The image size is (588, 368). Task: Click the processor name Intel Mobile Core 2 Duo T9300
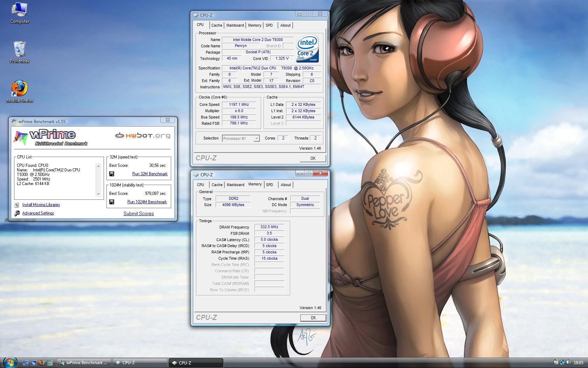(258, 40)
